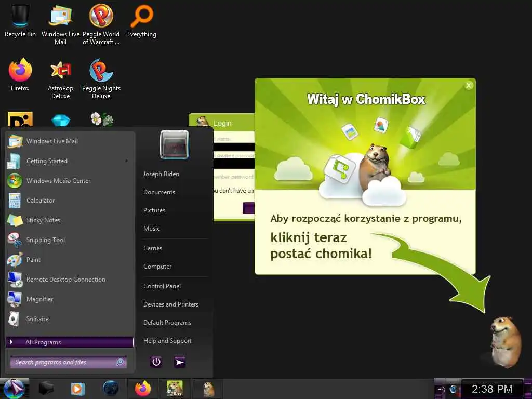Click the Search programs and files box
This screenshot has height=399, width=532.
click(x=69, y=362)
